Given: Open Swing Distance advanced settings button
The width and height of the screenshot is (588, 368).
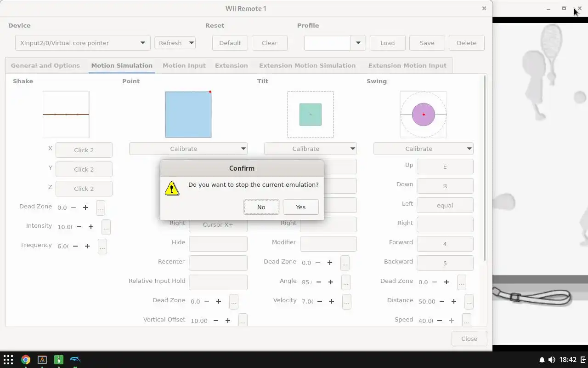Looking at the screenshot, I should (x=469, y=302).
